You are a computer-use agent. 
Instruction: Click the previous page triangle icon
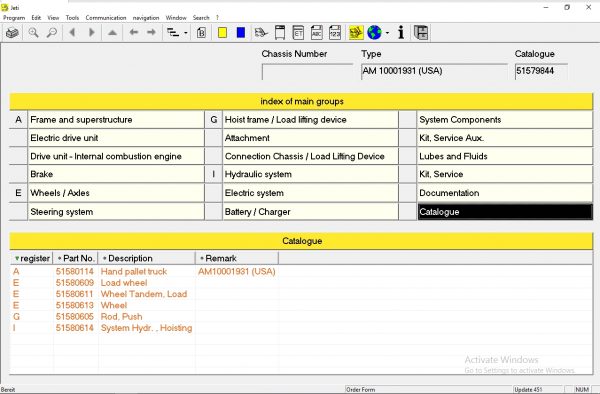pyautogui.click(x=72, y=33)
